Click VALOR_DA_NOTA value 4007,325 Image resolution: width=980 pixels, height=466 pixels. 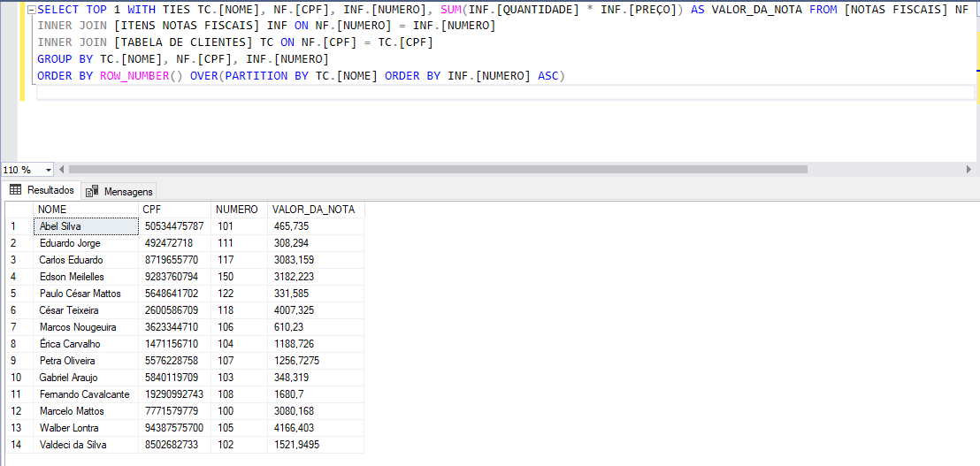(x=316, y=310)
